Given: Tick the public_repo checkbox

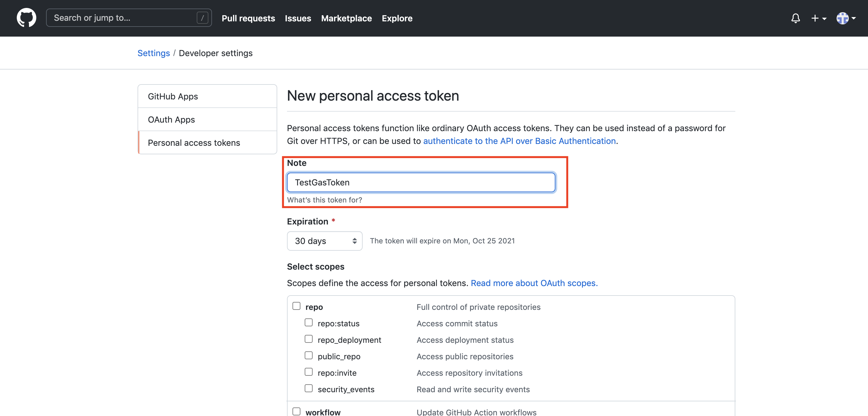Looking at the screenshot, I should [308, 355].
